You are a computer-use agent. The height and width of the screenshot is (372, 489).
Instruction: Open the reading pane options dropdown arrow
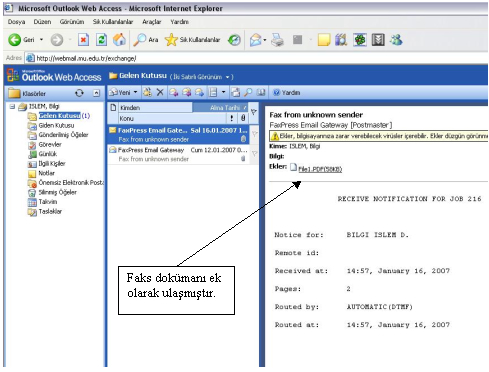[x=223, y=92]
